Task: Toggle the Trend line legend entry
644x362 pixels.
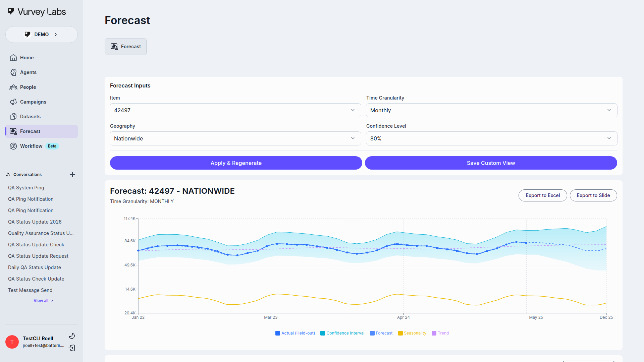Action: 440,333
